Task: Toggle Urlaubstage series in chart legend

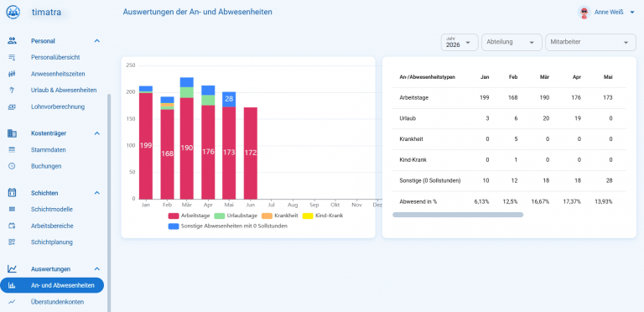Action: 236,216
